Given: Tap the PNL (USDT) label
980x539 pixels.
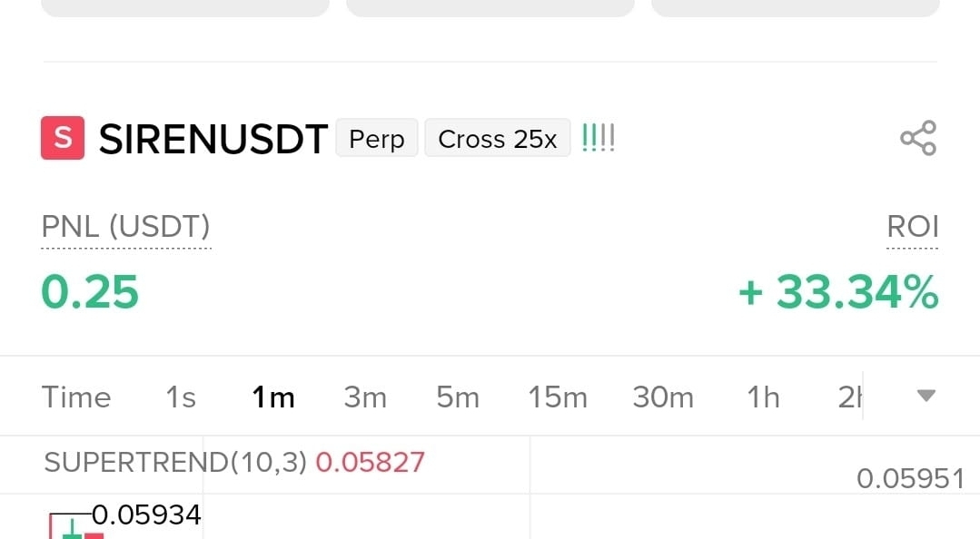Looking at the screenshot, I should pyautogui.click(x=126, y=227).
